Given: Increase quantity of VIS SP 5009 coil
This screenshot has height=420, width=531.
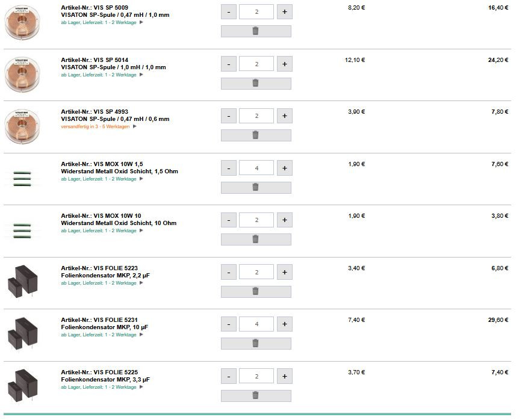Looking at the screenshot, I should (x=284, y=12).
